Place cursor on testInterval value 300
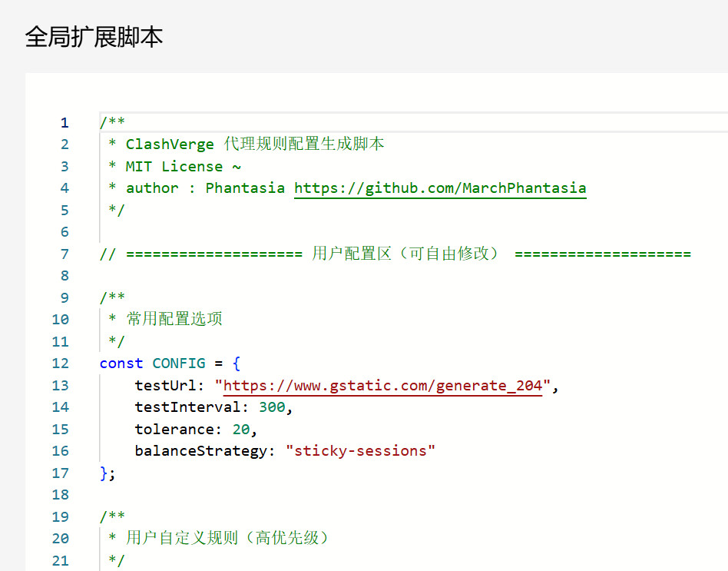Screen dimensions: 728x571 pos(271,407)
